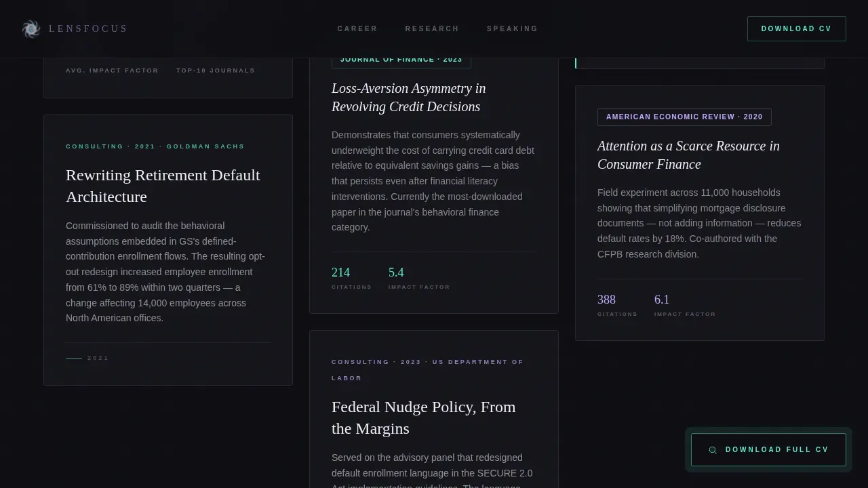Click the American Economic Review · 2020 badge
Screen dimensions: 868x488
point(684,117)
